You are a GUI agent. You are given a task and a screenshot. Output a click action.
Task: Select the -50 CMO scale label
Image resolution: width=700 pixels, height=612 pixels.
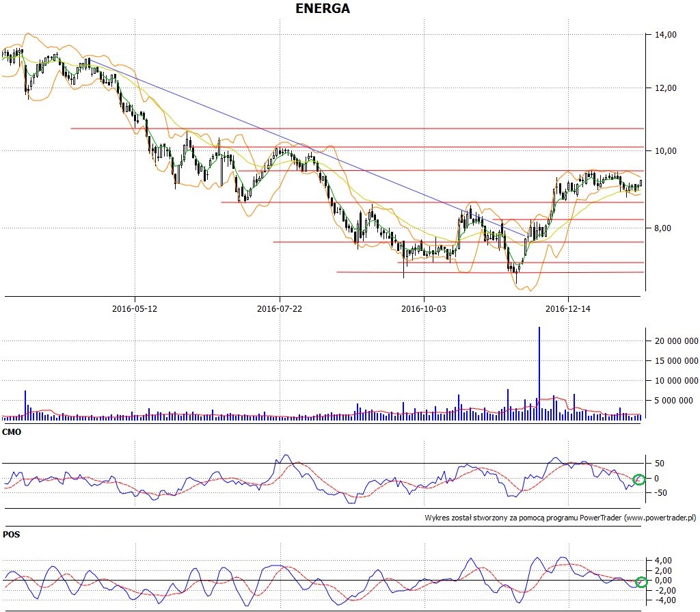coord(660,493)
